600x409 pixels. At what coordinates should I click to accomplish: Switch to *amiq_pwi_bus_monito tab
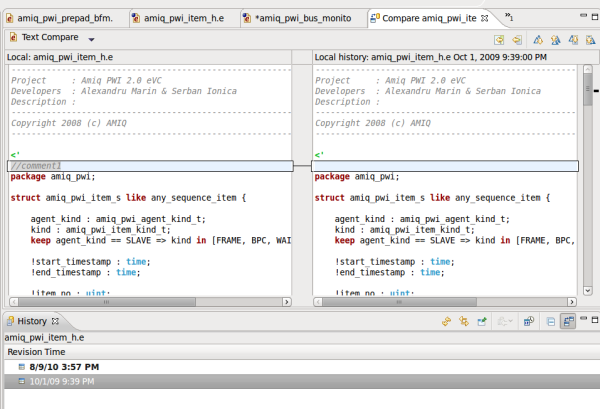point(303,18)
